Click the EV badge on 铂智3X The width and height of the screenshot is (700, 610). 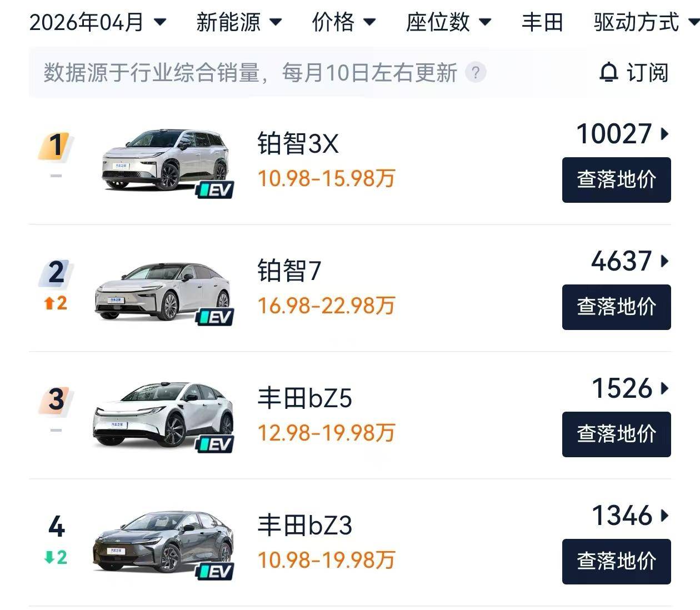point(215,190)
